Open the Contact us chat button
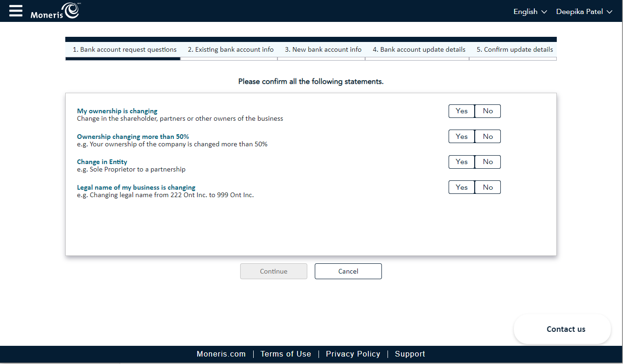The image size is (623, 364). (x=562, y=329)
